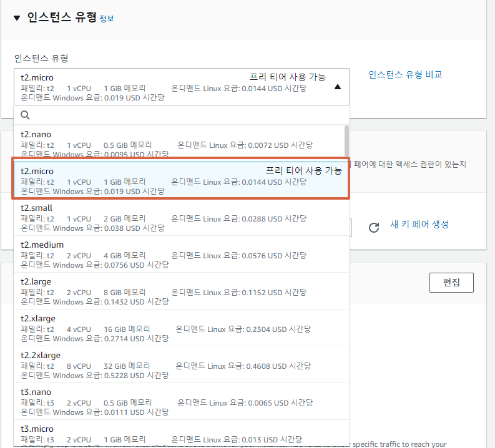Open the 인스턴스 유형 비교 link
The width and height of the screenshot is (495, 448).
click(x=405, y=74)
